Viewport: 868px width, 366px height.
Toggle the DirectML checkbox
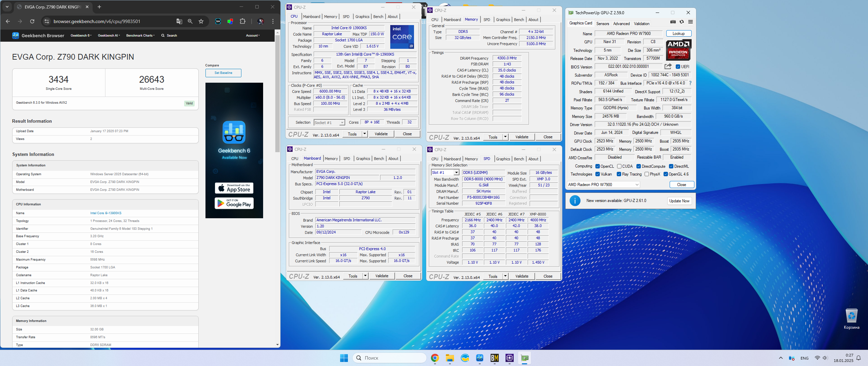(x=671, y=166)
